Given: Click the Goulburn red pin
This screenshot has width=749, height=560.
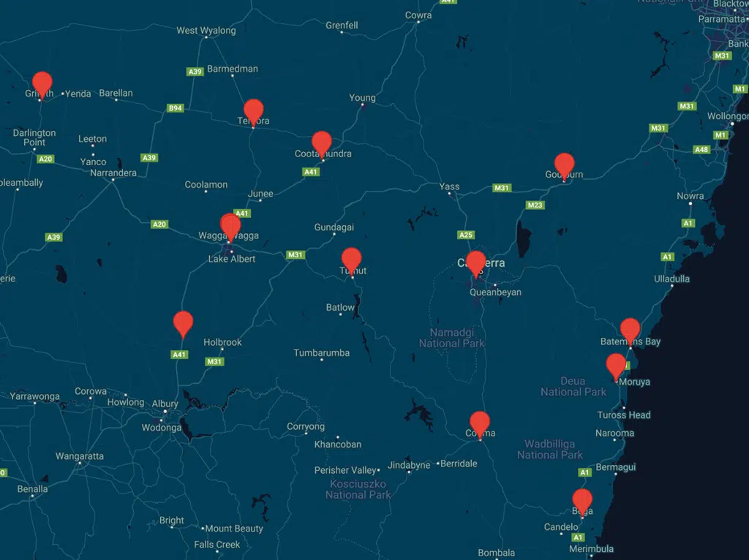Looking at the screenshot, I should click(x=564, y=164).
